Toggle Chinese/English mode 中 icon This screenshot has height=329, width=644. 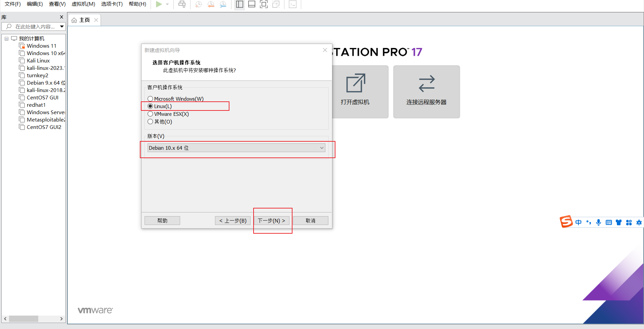click(x=579, y=222)
